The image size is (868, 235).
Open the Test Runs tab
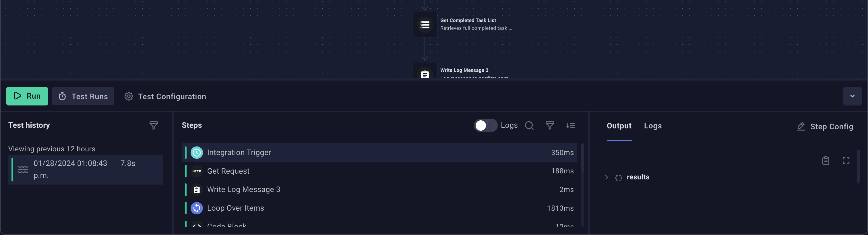(83, 96)
